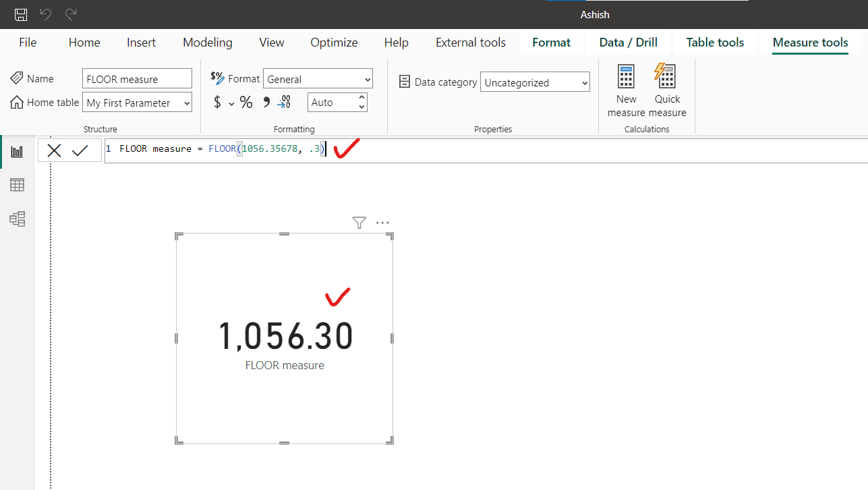Save the report using the save icon
This screenshot has height=490, width=868.
pos(20,14)
